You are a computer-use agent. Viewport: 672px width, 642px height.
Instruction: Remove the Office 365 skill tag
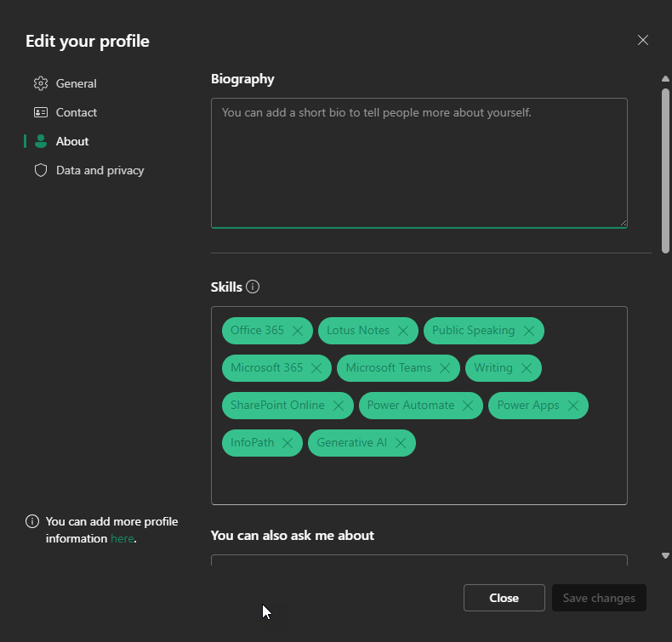pyautogui.click(x=297, y=331)
